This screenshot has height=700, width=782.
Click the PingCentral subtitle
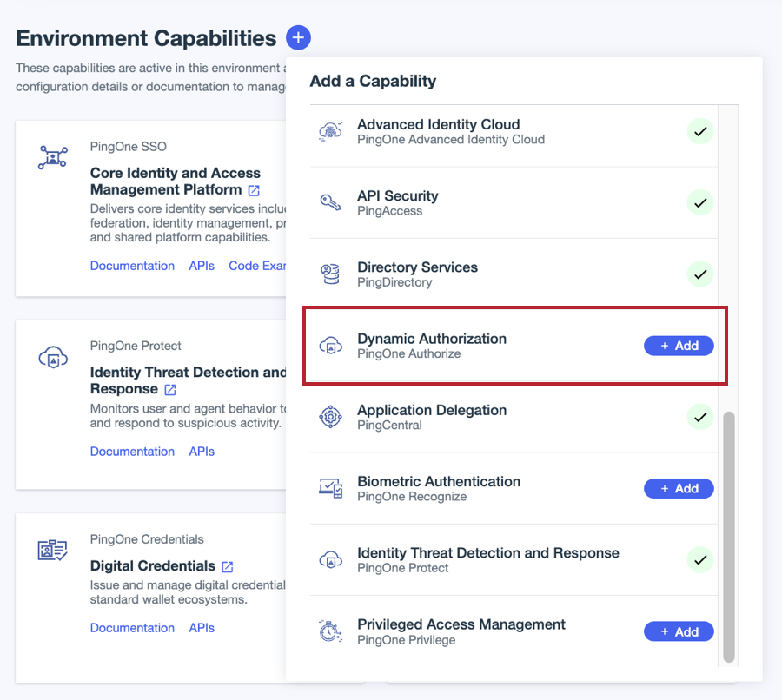tap(389, 426)
